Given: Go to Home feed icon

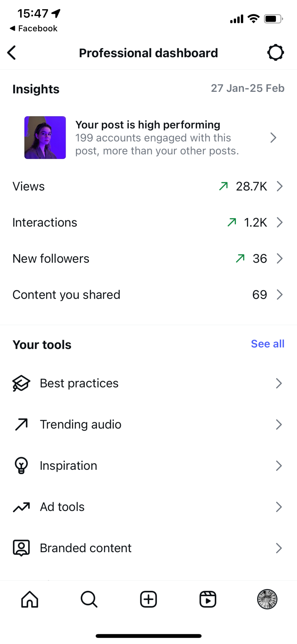Looking at the screenshot, I should (30, 599).
